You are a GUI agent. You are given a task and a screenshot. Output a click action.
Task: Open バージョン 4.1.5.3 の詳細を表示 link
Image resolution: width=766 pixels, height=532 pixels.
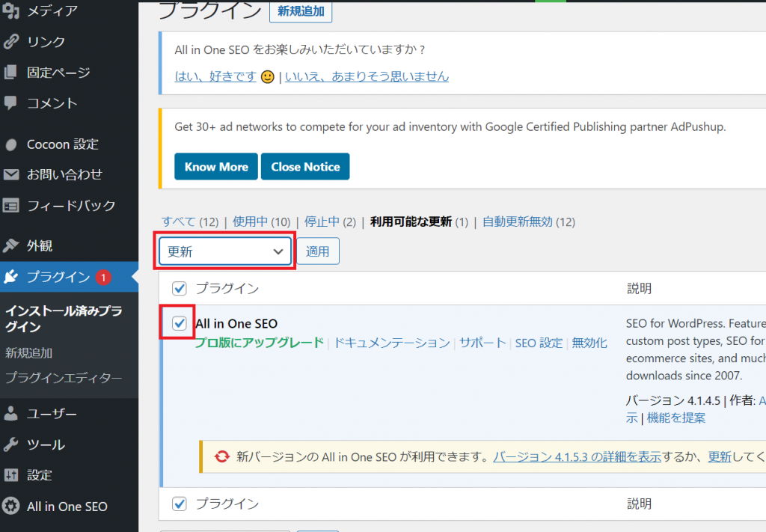tap(577, 456)
